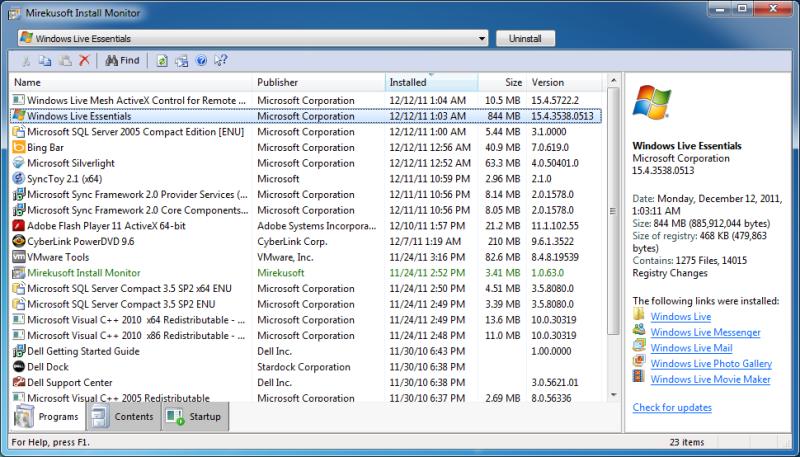Click the 844 MB size cell

click(504, 116)
